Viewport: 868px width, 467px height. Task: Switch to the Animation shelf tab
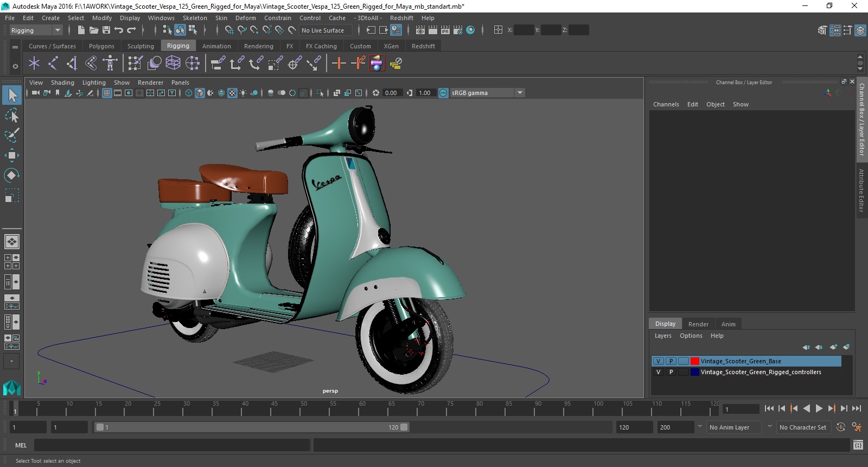(216, 46)
